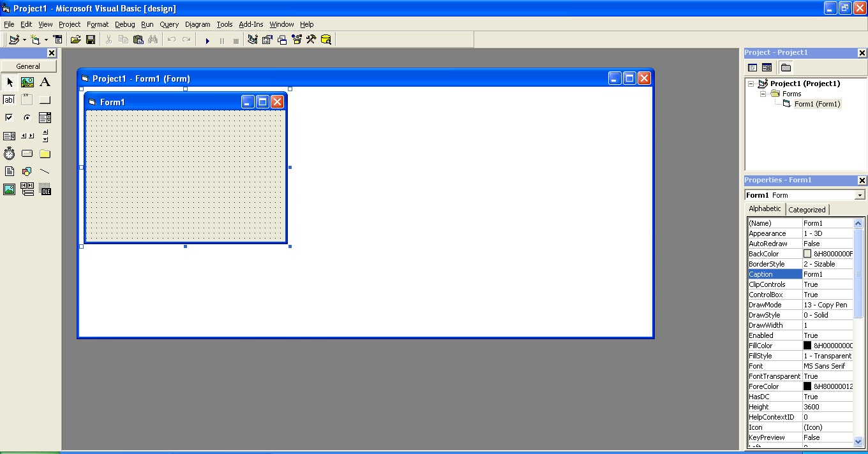Select the TextBox tool in the toolbox
The image size is (868, 454).
(9, 99)
